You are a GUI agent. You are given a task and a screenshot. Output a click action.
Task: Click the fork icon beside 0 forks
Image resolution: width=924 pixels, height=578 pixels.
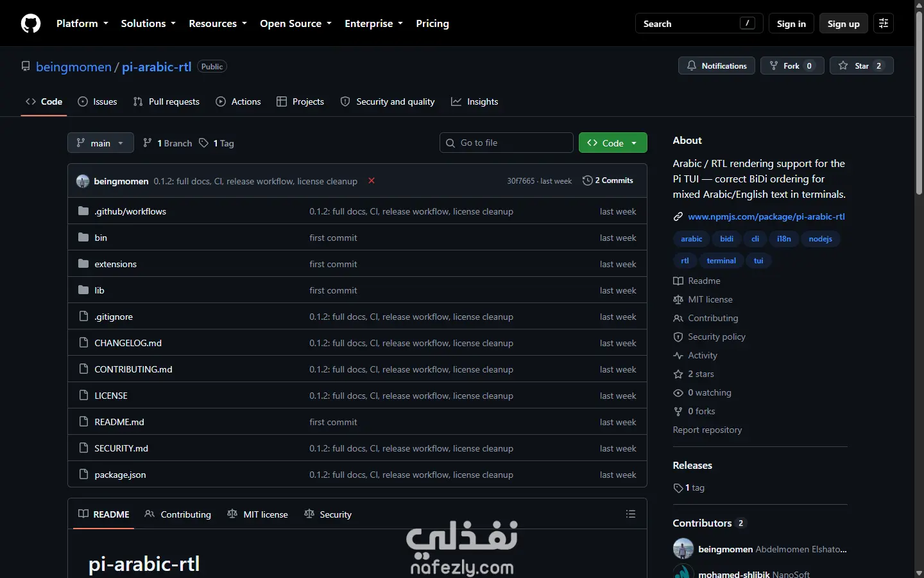(678, 412)
